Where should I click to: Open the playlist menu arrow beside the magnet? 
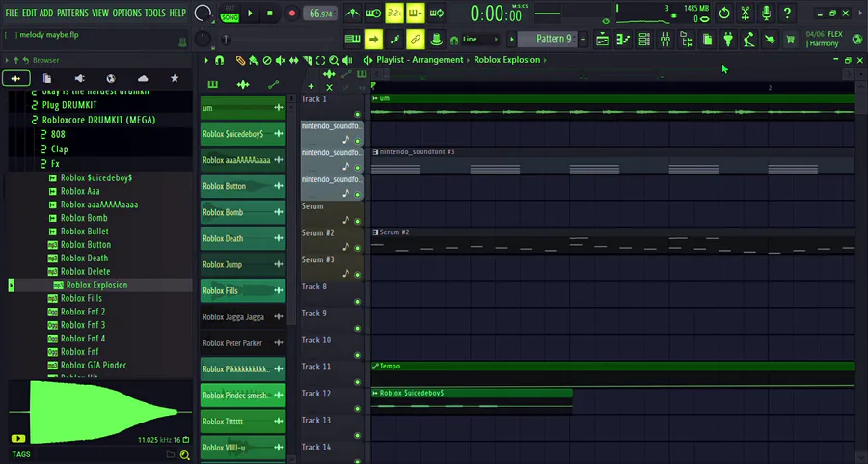[x=206, y=60]
